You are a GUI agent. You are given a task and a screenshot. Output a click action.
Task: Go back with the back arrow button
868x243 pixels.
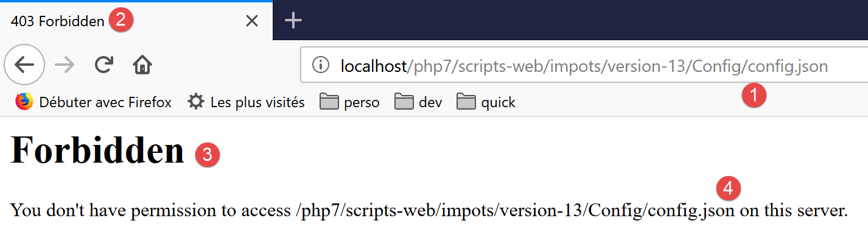coord(24,65)
